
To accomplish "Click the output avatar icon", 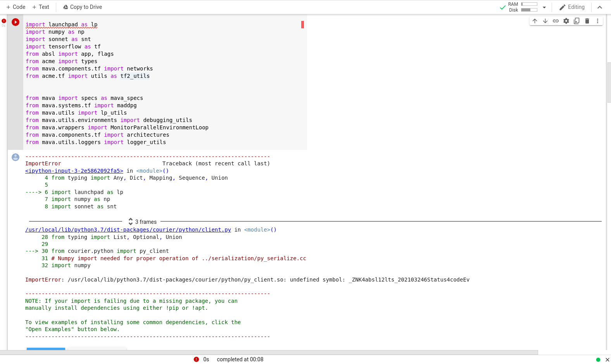I will click(16, 157).
